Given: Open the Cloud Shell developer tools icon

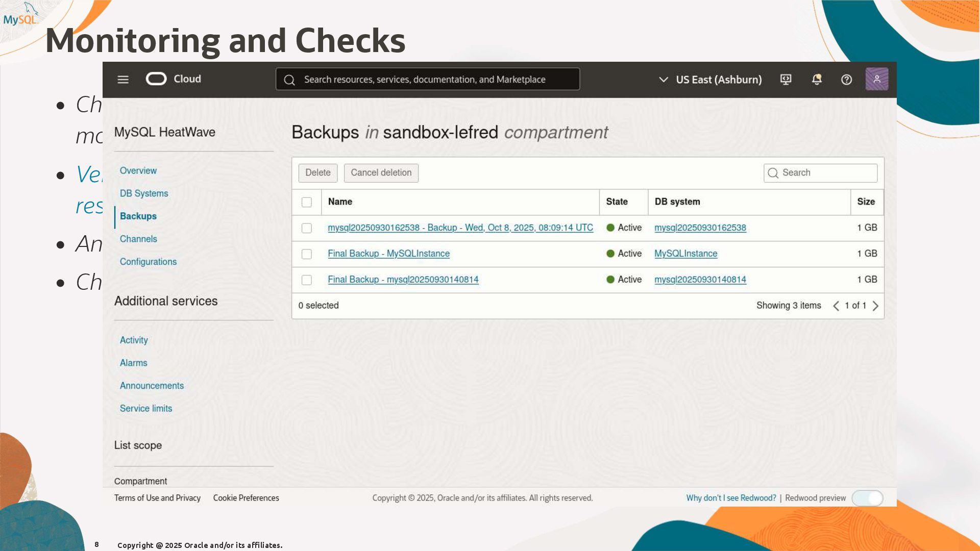Looking at the screenshot, I should point(786,80).
